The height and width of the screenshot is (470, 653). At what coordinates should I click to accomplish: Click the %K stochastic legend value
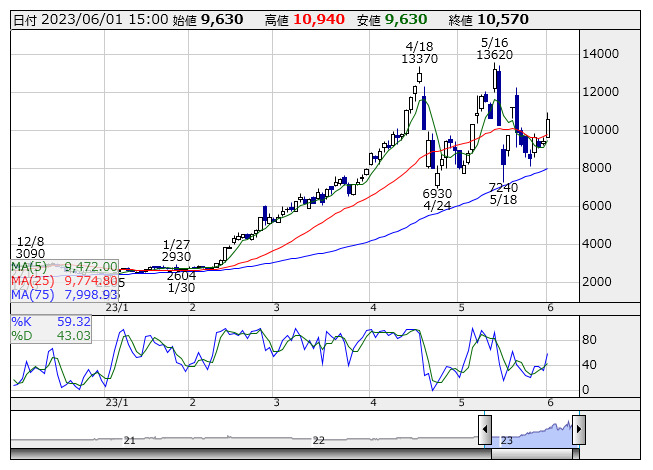(x=75, y=322)
